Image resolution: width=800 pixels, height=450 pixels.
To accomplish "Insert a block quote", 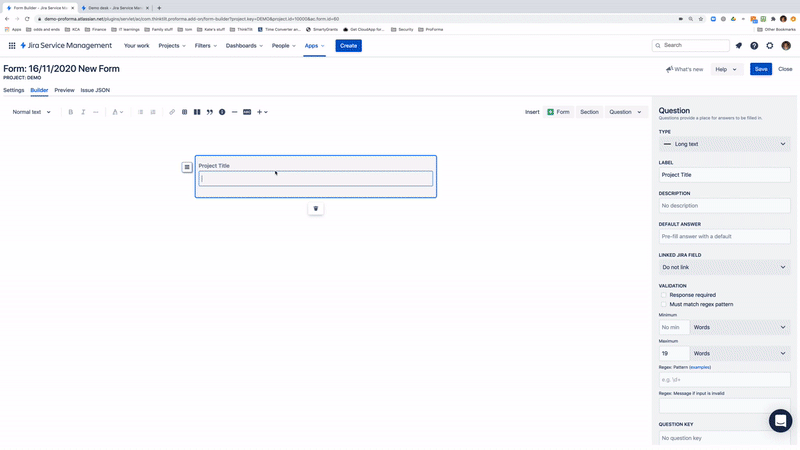I will coord(210,112).
